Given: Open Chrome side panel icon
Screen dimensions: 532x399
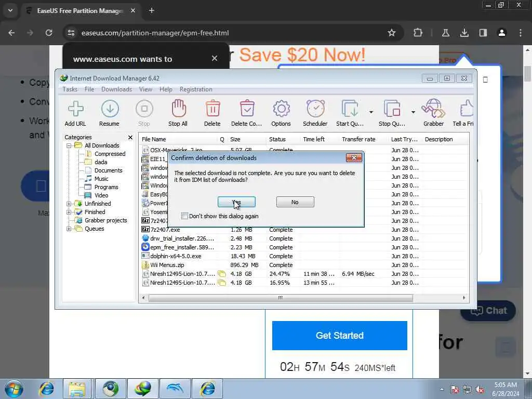Looking at the screenshot, I should (x=483, y=33).
